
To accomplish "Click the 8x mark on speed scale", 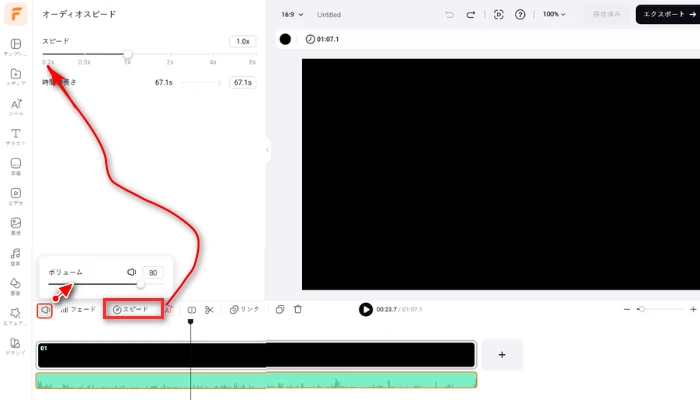I will pos(253,62).
